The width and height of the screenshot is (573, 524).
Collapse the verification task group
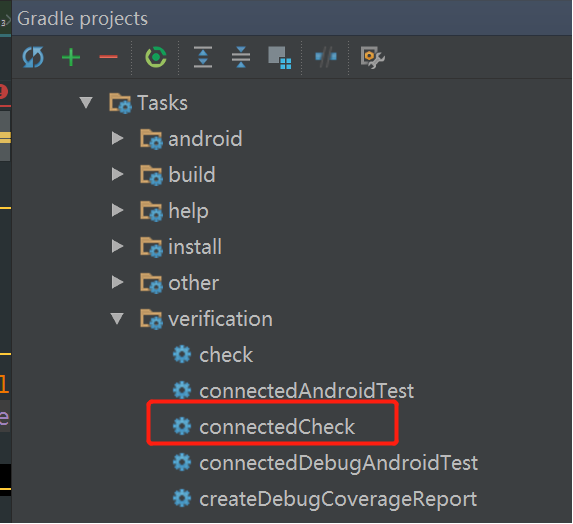(x=117, y=319)
